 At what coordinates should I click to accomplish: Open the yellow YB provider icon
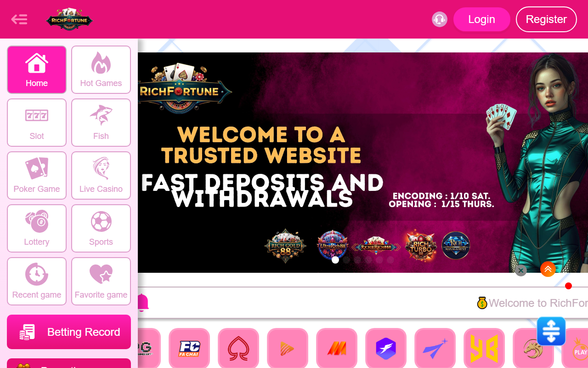point(484,349)
